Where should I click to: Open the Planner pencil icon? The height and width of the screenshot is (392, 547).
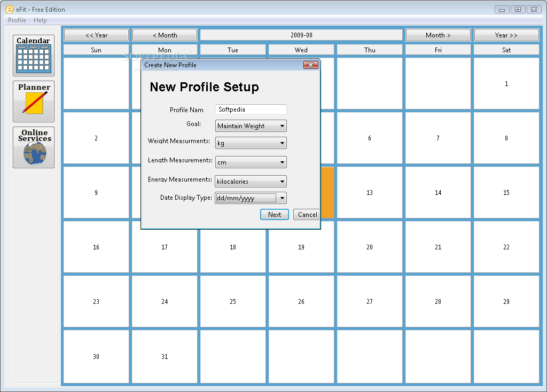click(x=34, y=101)
